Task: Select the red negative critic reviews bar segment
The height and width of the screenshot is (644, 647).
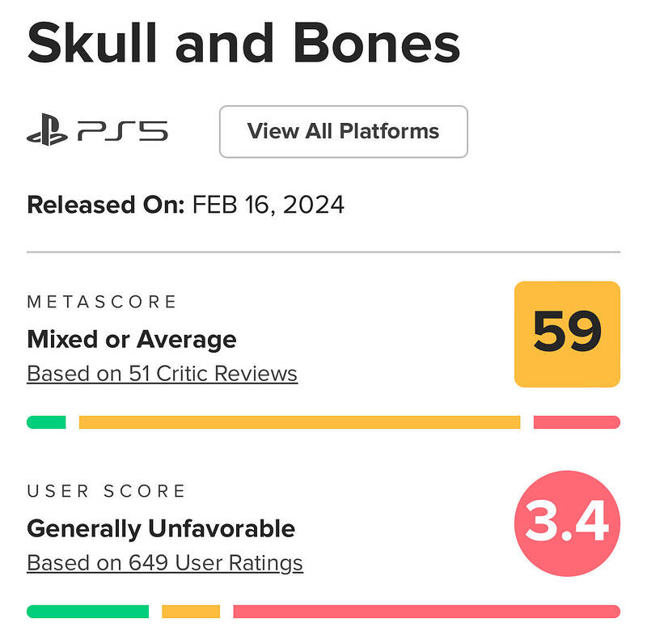Action: click(x=577, y=422)
